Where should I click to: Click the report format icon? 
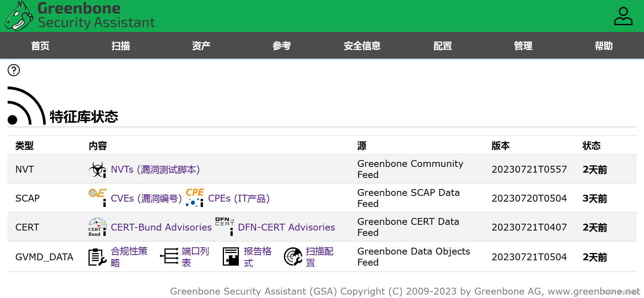pos(231,256)
